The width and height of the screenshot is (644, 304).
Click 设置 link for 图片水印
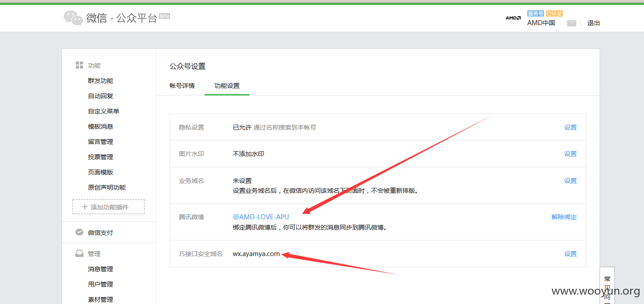click(x=570, y=154)
